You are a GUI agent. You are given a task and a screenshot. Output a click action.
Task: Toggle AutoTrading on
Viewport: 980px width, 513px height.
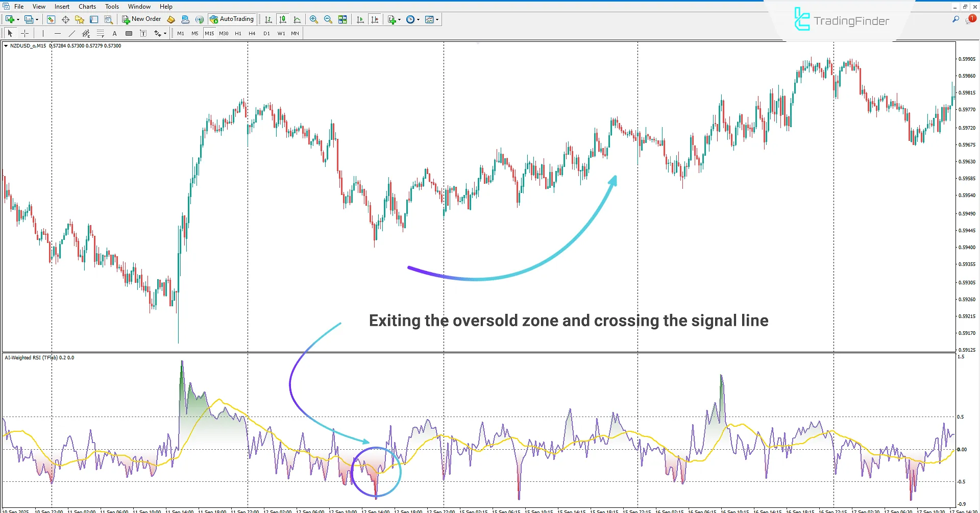point(232,19)
